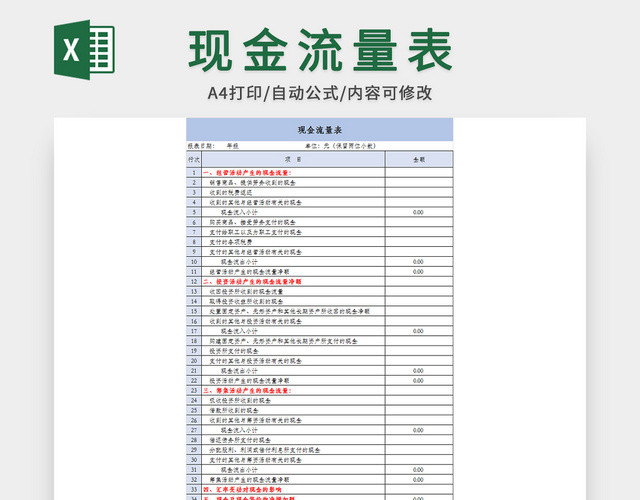640x500 pixels.
Task: Select the blue 现金流量表 sheet title cell
Action: coord(320,130)
